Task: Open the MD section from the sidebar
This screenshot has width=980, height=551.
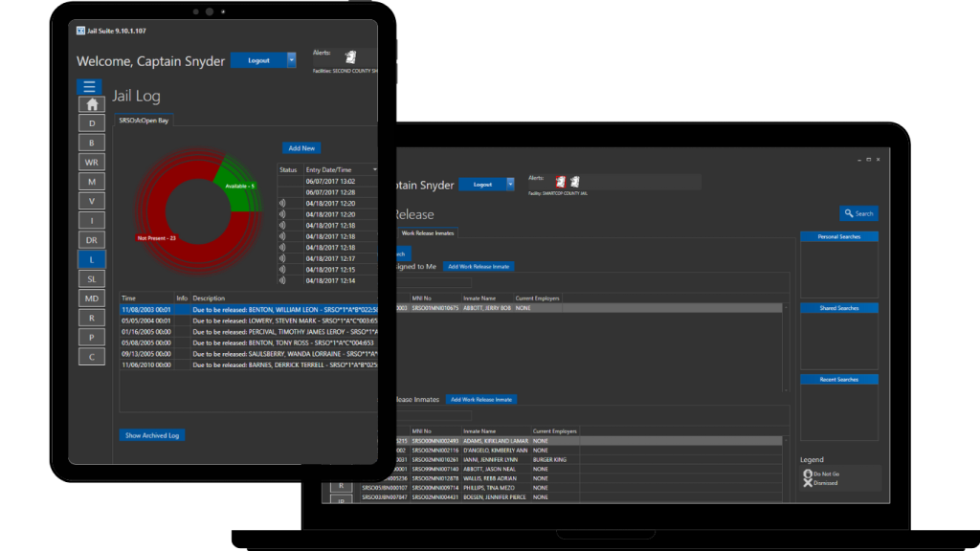Action: coord(91,298)
